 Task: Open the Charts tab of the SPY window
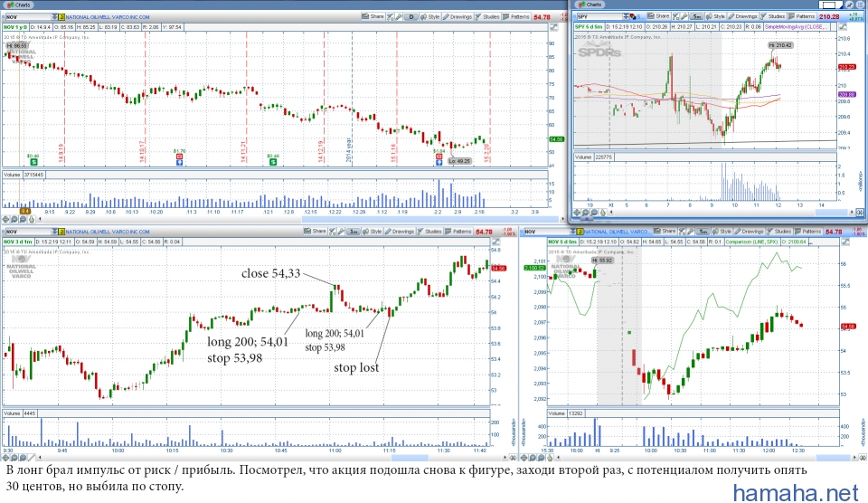click(590, 5)
